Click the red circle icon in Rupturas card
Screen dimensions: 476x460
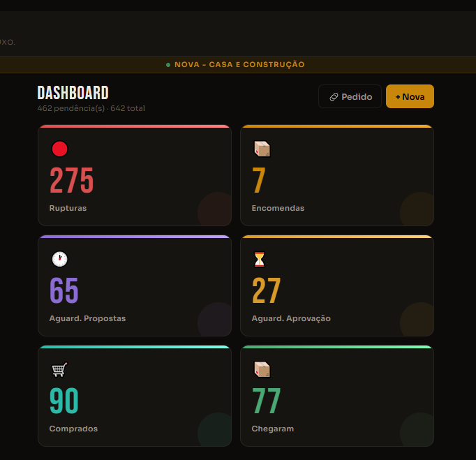click(59, 149)
